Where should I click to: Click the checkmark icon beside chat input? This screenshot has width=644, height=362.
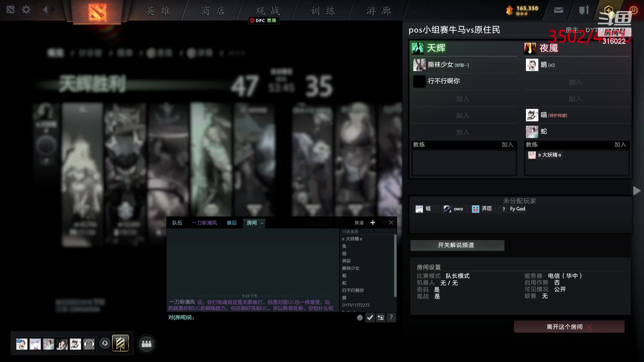click(370, 318)
